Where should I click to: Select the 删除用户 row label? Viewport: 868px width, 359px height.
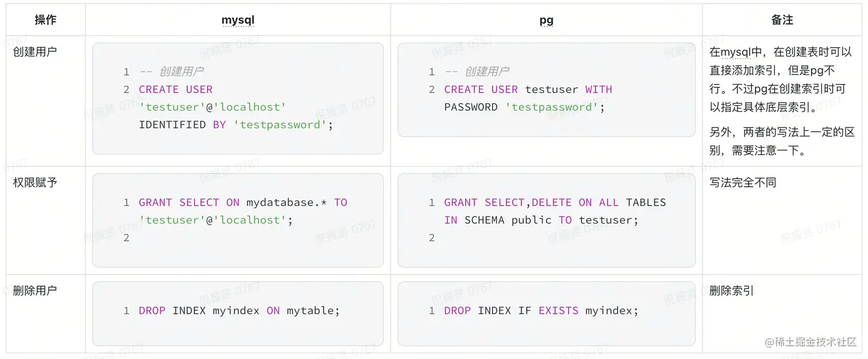[x=35, y=291]
